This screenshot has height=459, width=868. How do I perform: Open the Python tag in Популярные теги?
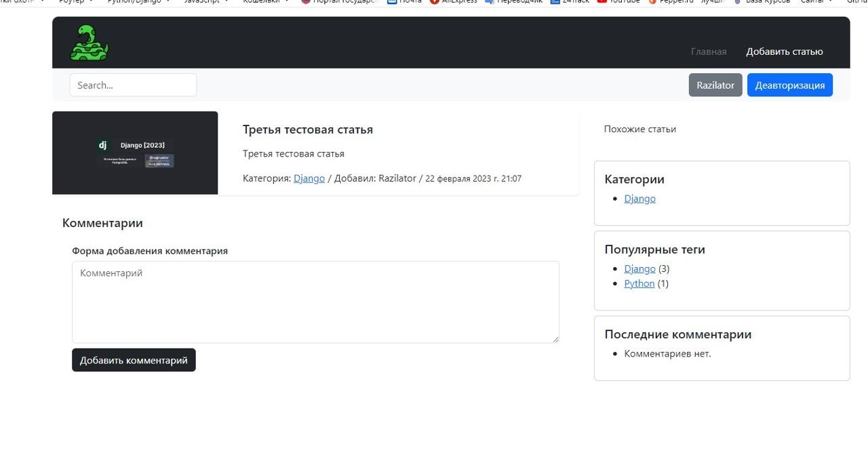click(x=639, y=284)
